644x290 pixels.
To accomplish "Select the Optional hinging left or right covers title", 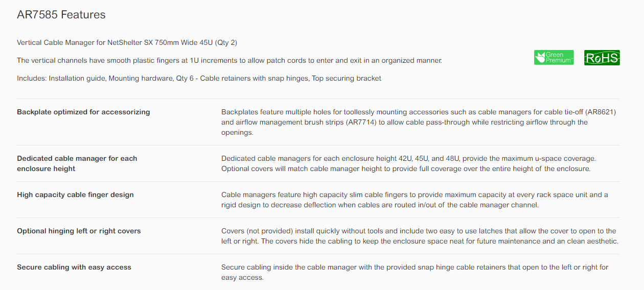I will tap(79, 231).
